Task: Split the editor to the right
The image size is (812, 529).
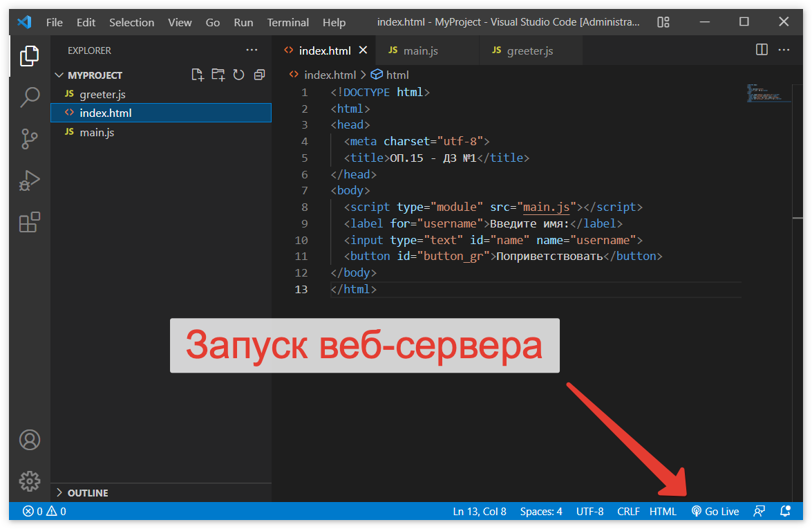Action: 762,50
